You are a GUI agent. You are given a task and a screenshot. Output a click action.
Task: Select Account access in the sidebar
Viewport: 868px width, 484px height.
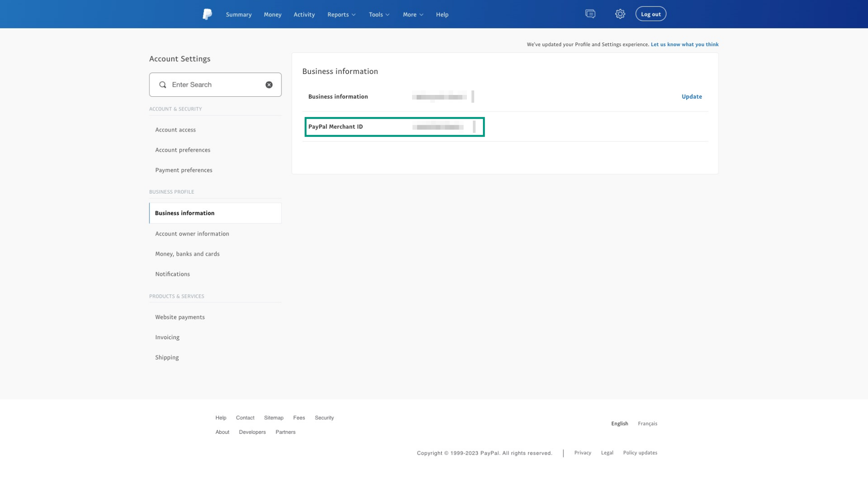click(175, 130)
